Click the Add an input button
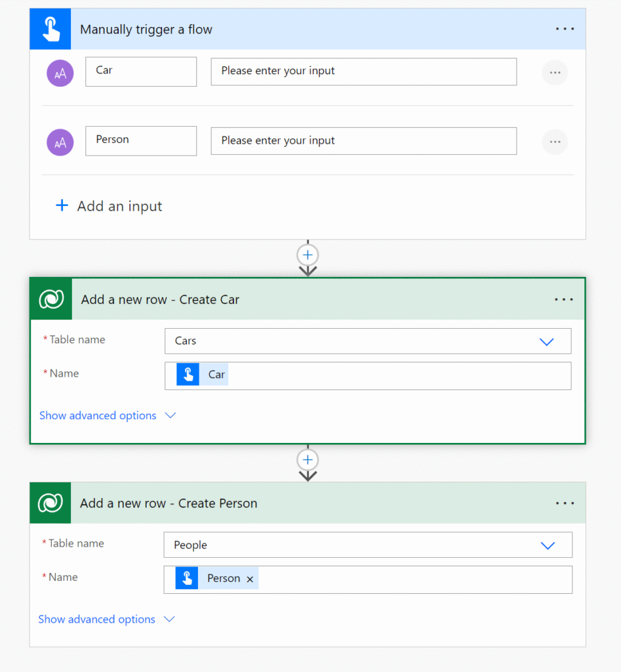The height and width of the screenshot is (672, 621). 109,205
